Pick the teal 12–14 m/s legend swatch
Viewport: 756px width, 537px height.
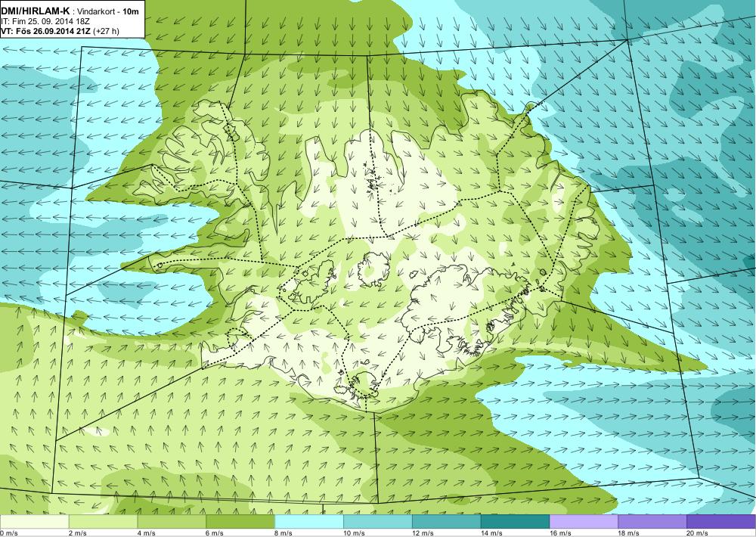[447, 522]
